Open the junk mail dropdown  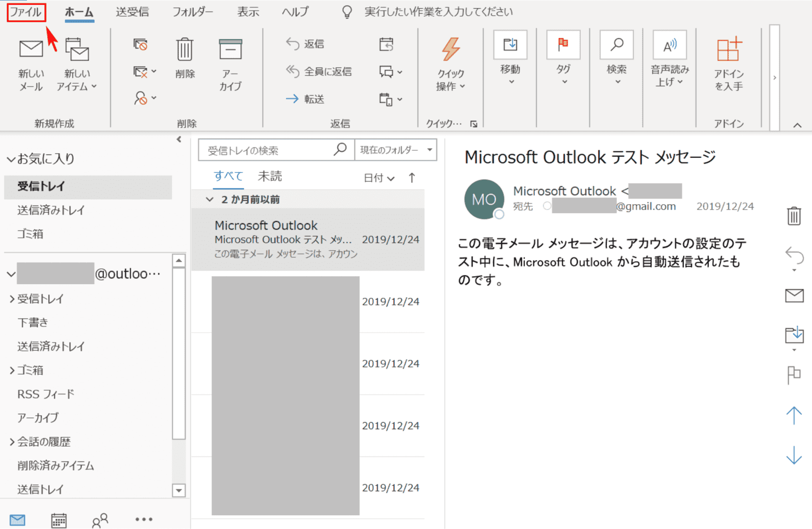145,98
